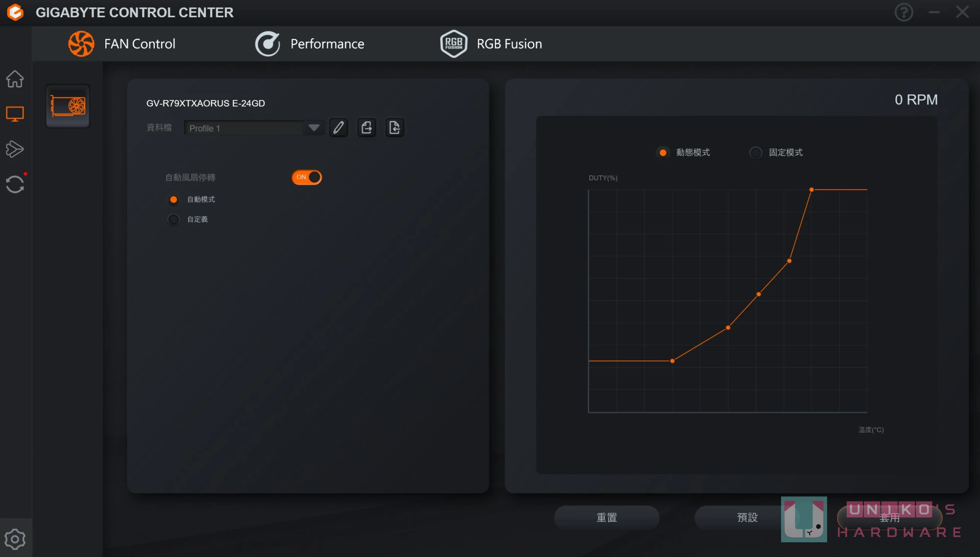The width and height of the screenshot is (980, 557).
Task: Click the export profile icon
Action: tap(367, 127)
